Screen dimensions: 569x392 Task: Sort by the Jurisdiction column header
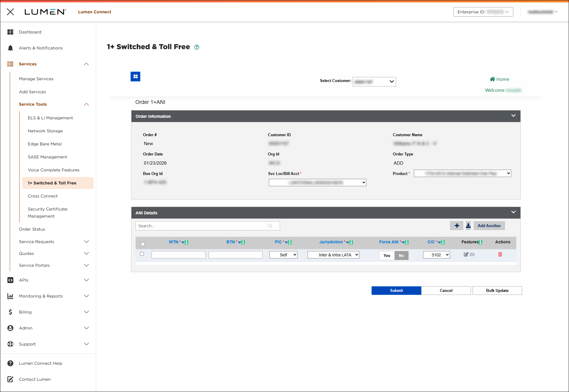pyautogui.click(x=331, y=242)
